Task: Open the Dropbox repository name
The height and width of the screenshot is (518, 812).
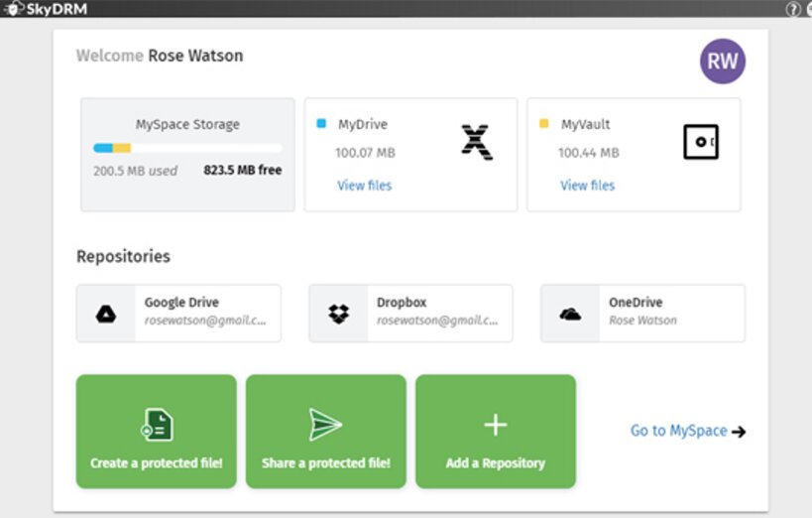Action: pos(402,303)
